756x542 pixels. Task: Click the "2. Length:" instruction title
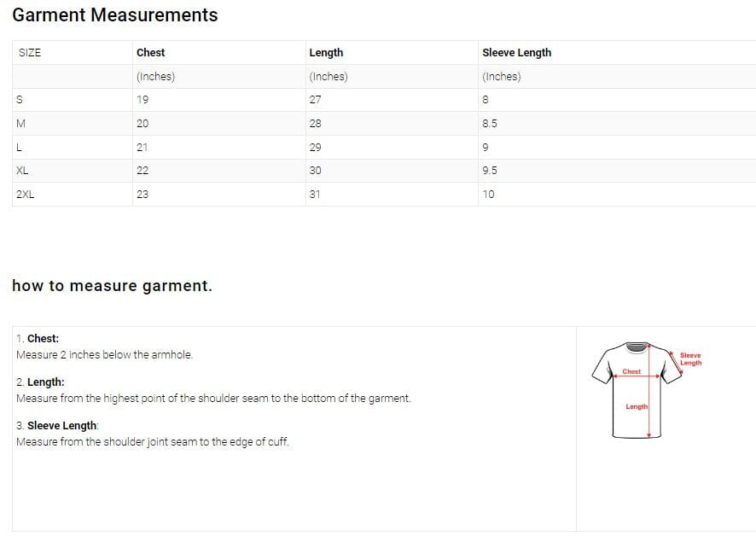(40, 382)
